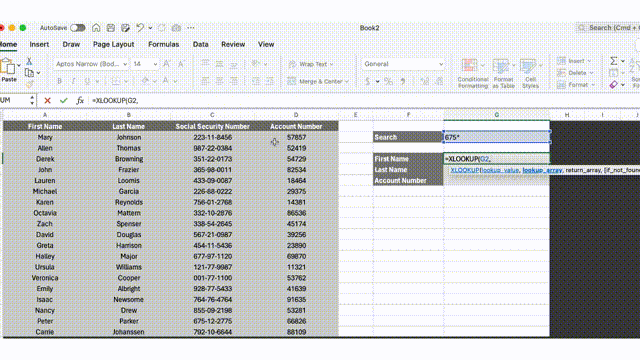Toggle Italic formatting

(73, 81)
